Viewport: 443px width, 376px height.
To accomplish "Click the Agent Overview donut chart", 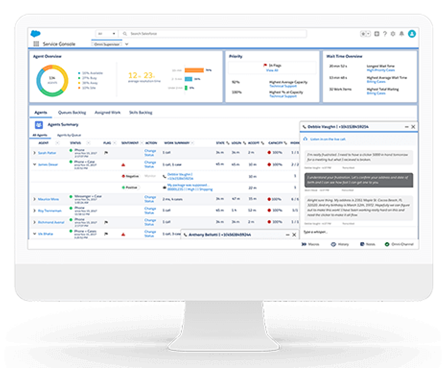I will tap(52, 81).
